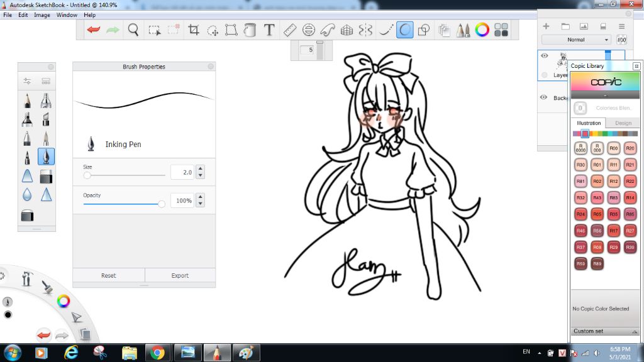Open the Normal blend mode dropdown
Viewport: 644px width, 362px height.
tap(576, 40)
